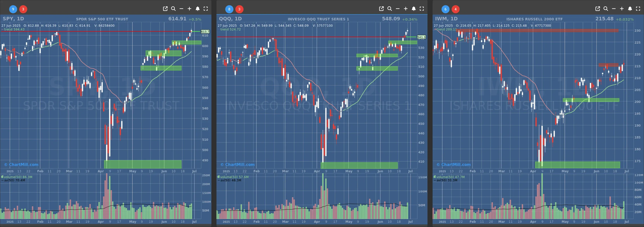Set alert bell on IWM chart

(630, 9)
